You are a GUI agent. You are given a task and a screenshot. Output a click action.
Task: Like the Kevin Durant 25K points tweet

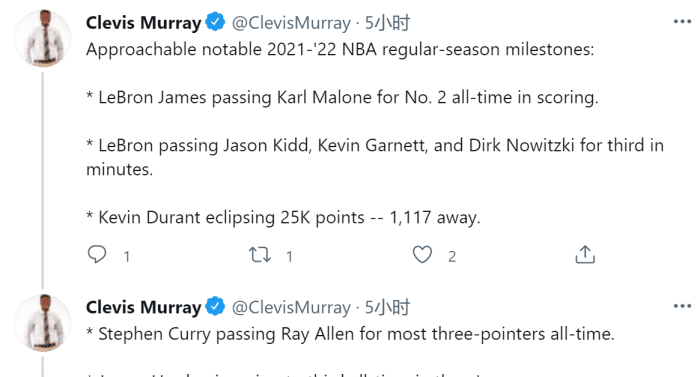tap(422, 255)
